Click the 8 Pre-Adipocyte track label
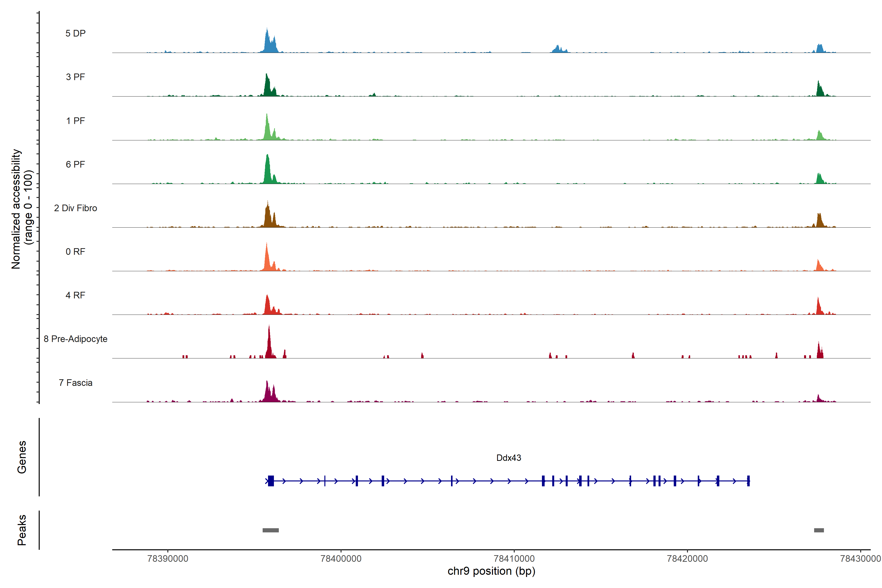 (75, 339)
